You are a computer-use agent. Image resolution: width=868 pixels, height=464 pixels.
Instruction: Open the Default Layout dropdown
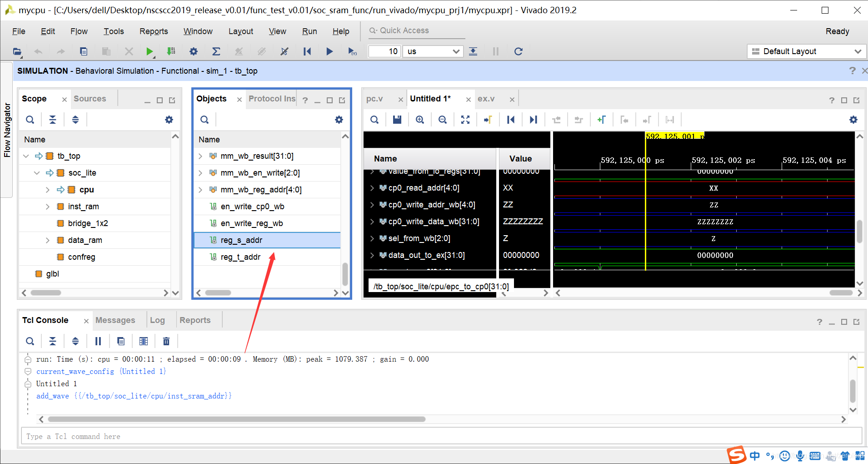point(806,51)
